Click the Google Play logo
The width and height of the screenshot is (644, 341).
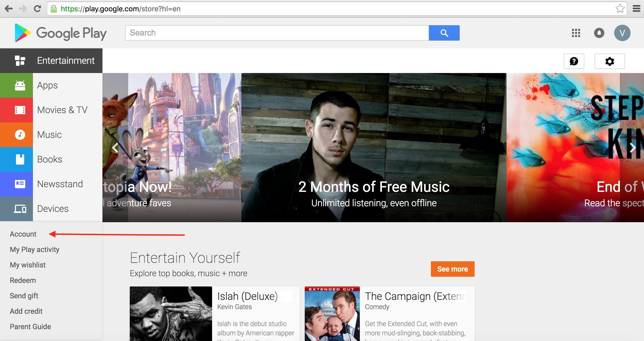60,33
